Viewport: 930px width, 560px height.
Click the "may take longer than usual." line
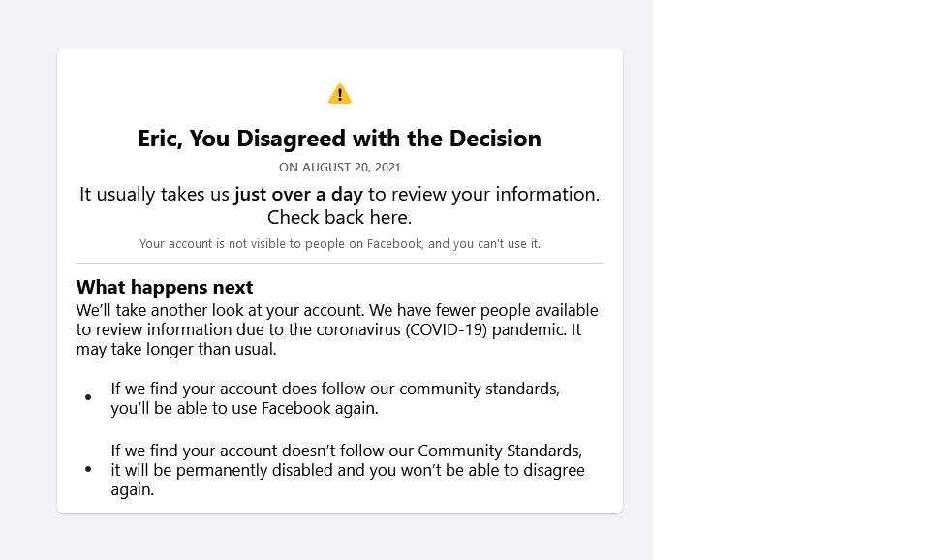[176, 349]
